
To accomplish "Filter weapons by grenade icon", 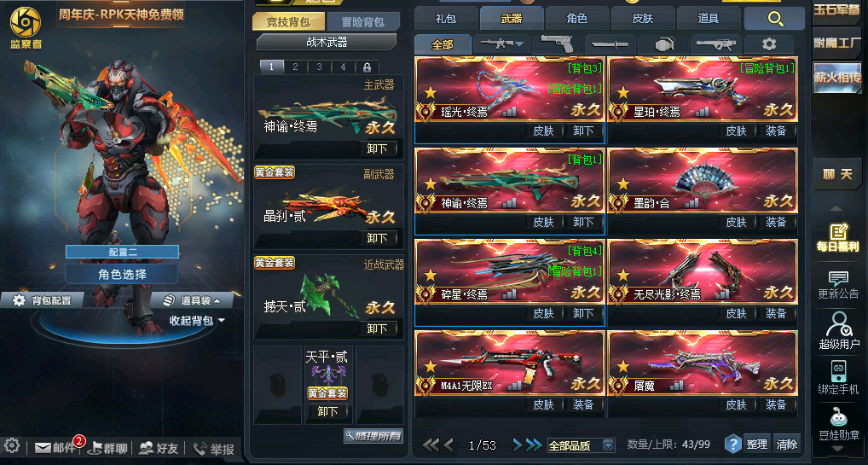I will (663, 44).
